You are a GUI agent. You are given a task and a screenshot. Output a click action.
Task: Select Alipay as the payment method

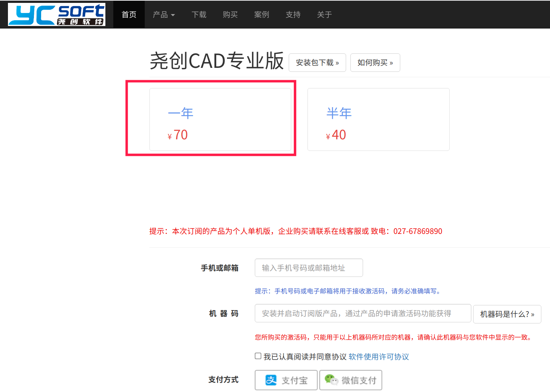286,380
